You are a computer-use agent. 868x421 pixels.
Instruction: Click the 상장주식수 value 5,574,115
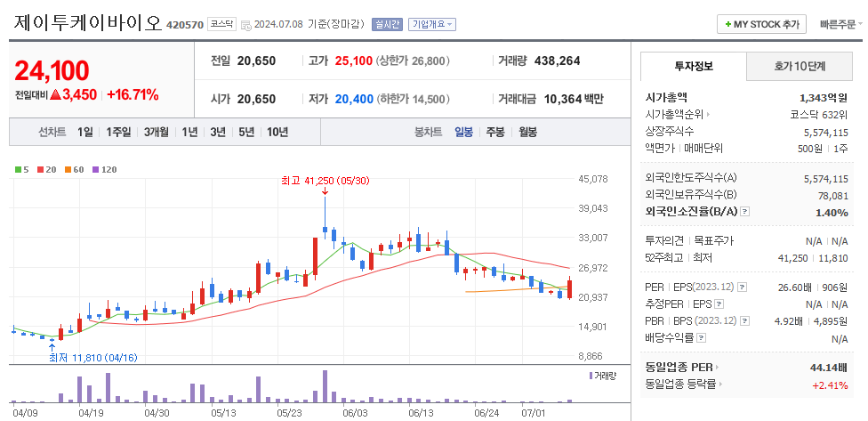click(x=826, y=133)
